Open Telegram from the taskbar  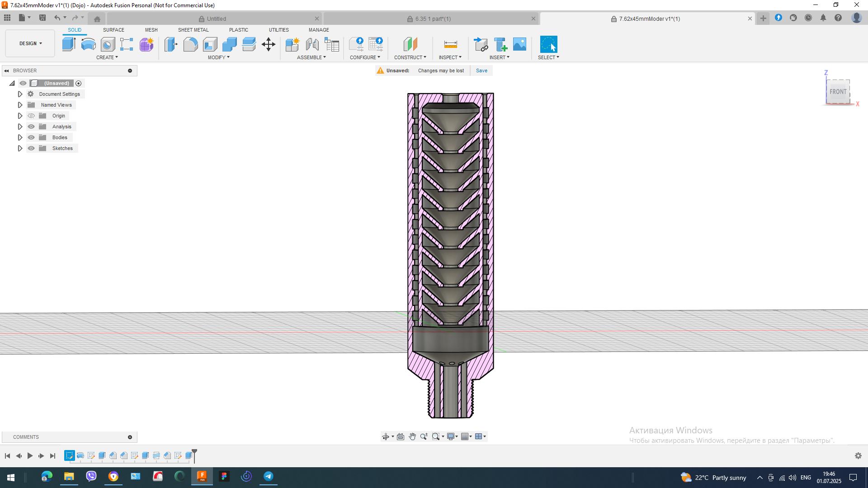[268, 476]
